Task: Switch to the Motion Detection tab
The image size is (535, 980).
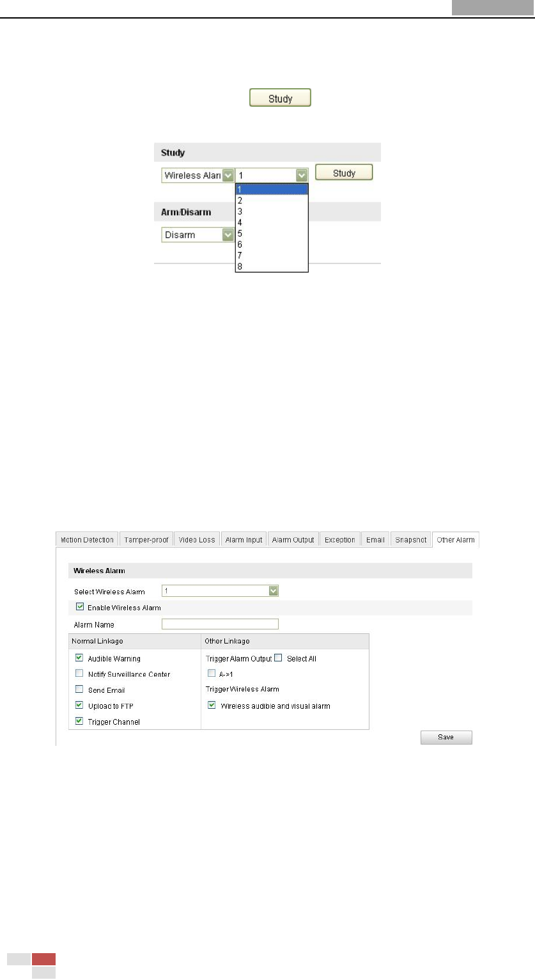Action: 87,539
